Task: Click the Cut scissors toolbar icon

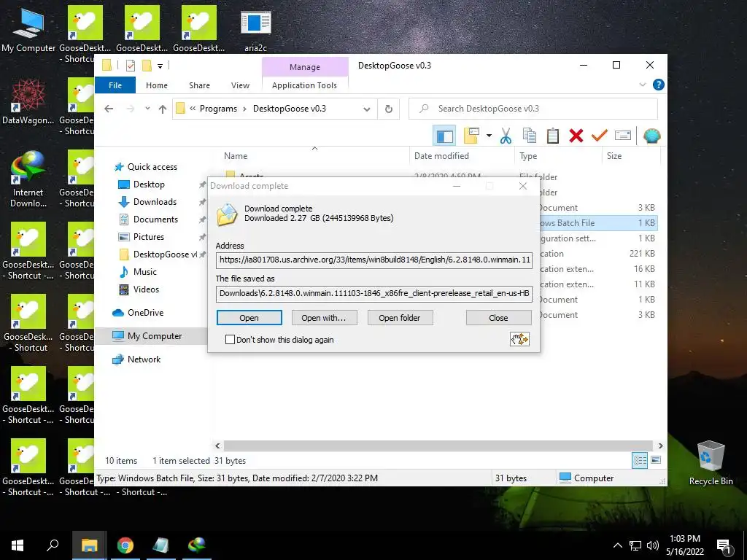Action: coord(506,136)
